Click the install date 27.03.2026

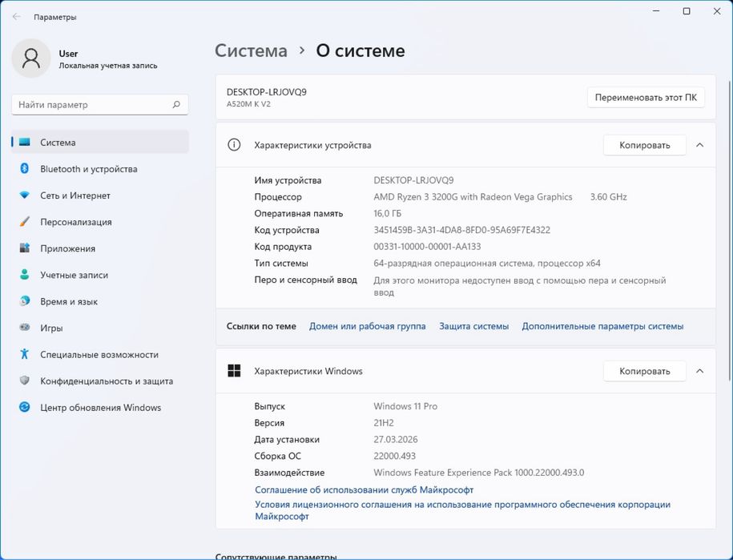coord(396,439)
